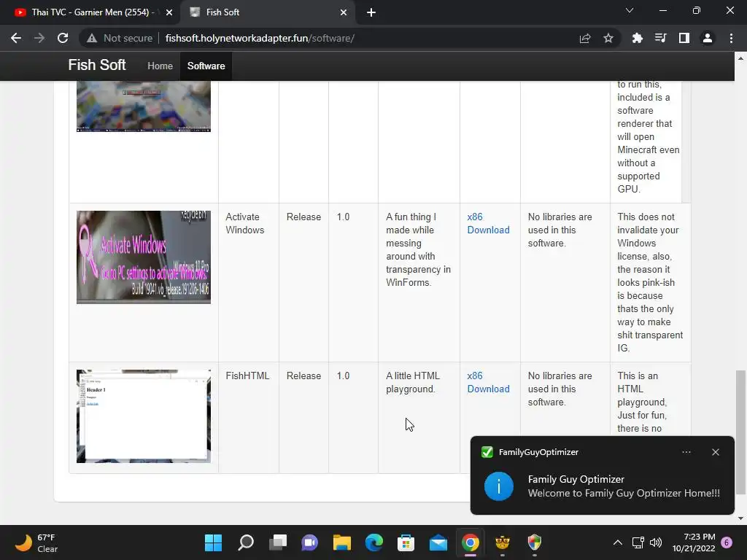Open the notification count badge
The width and height of the screenshot is (747, 560).
click(727, 542)
